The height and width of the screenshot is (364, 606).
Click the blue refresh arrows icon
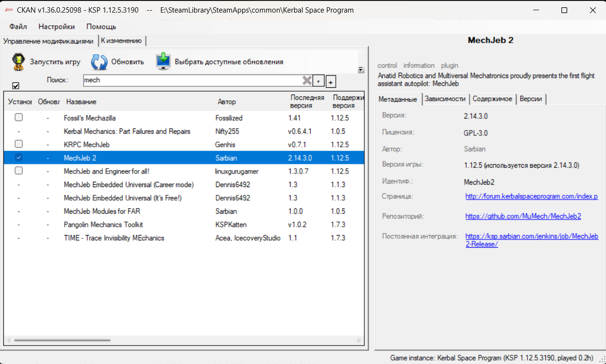(99, 62)
